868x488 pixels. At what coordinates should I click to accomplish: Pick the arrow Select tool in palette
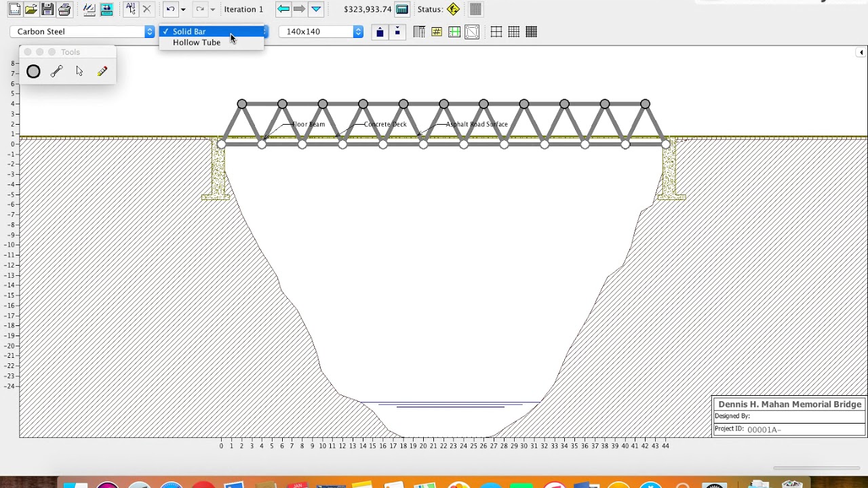coord(79,71)
